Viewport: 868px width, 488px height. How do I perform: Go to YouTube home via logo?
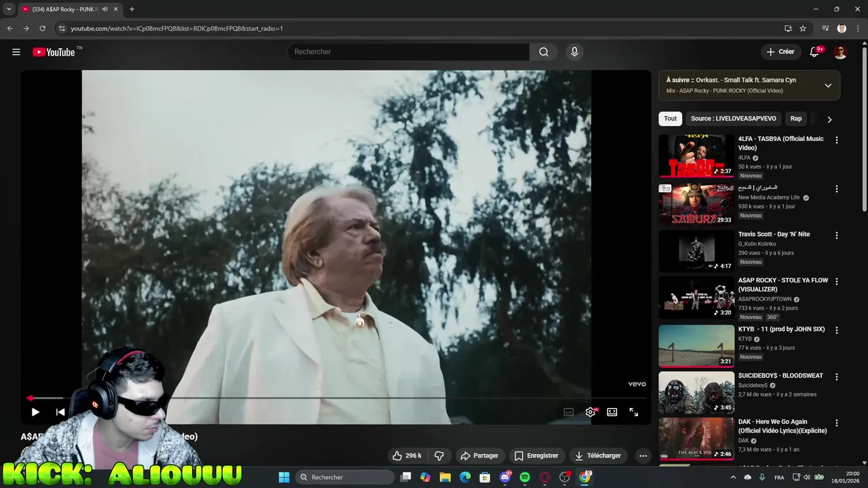pyautogui.click(x=54, y=52)
